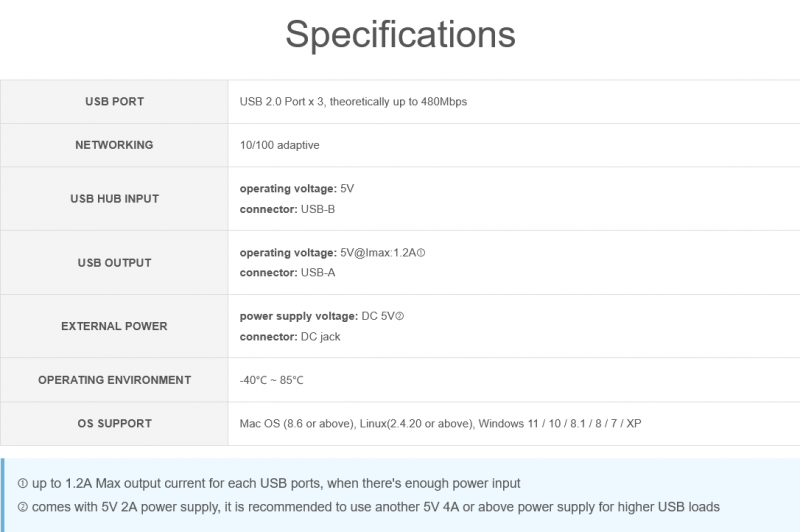Click the circled 1 icon starting the first footnote
This screenshot has height=532, width=800.
[23, 484]
